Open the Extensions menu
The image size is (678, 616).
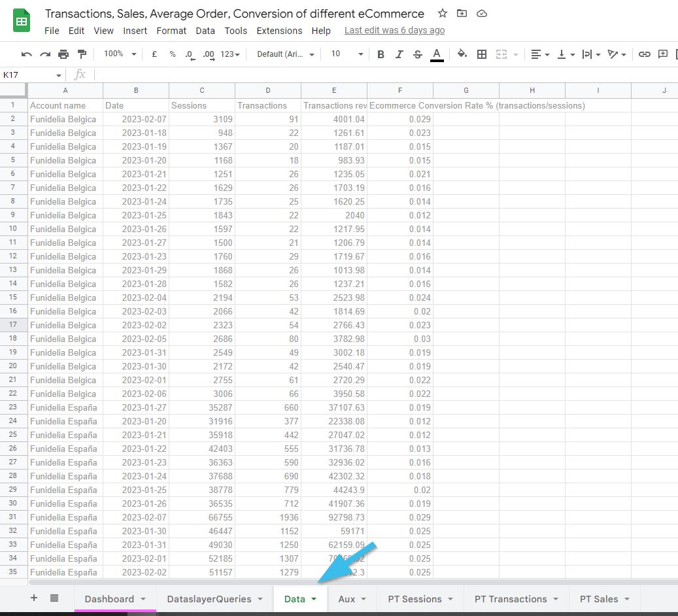click(x=279, y=31)
